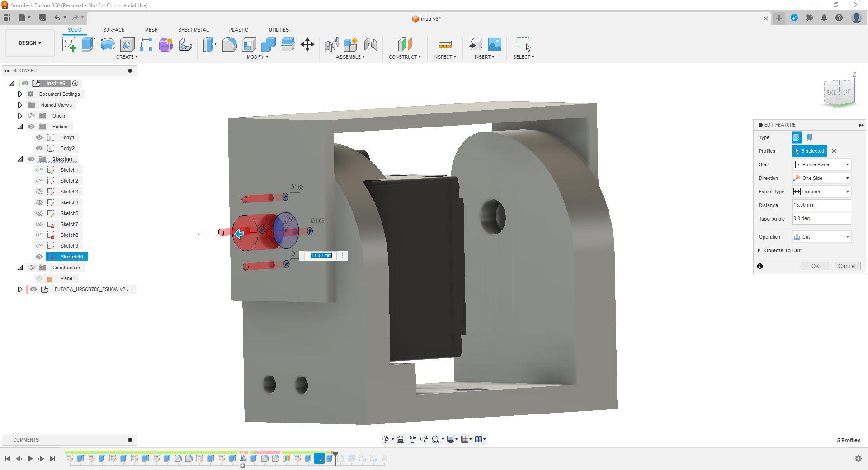Screen dimensions: 868x470
Task: Close the instr v6 document tab
Action: [765, 19]
